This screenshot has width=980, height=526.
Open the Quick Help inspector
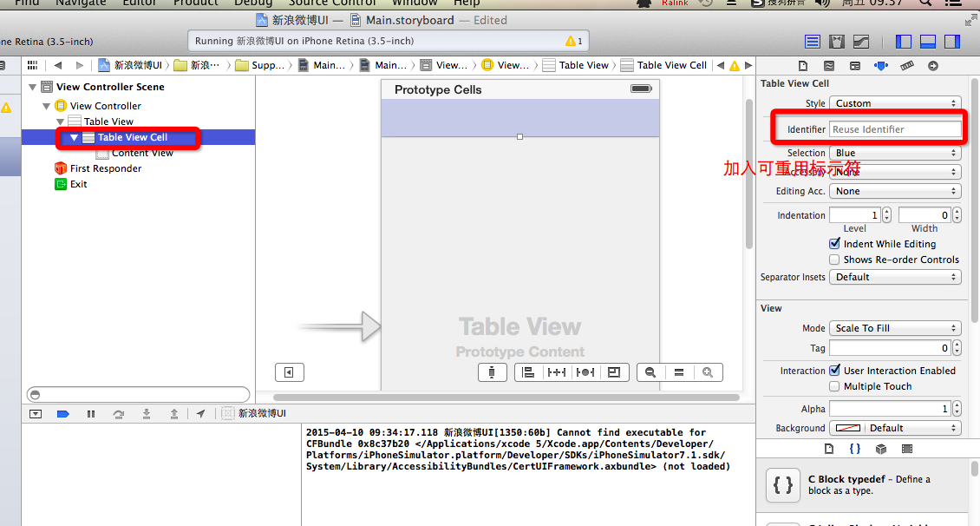click(x=829, y=66)
